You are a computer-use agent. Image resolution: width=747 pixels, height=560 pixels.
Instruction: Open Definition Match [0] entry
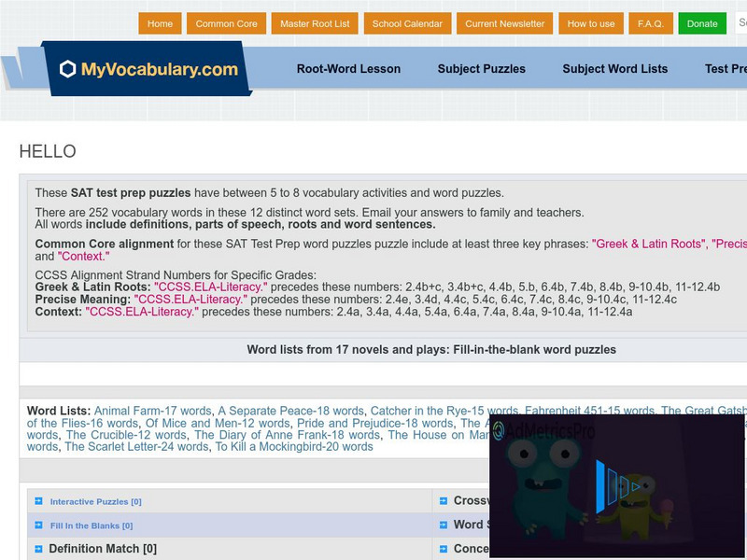[x=103, y=549]
